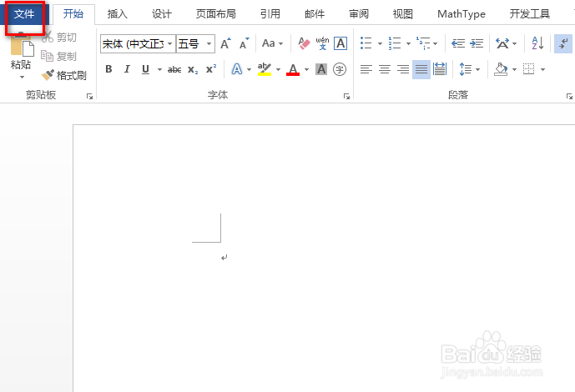Open the multilevel list dropdown arrow
The image size is (575, 392).
click(436, 43)
